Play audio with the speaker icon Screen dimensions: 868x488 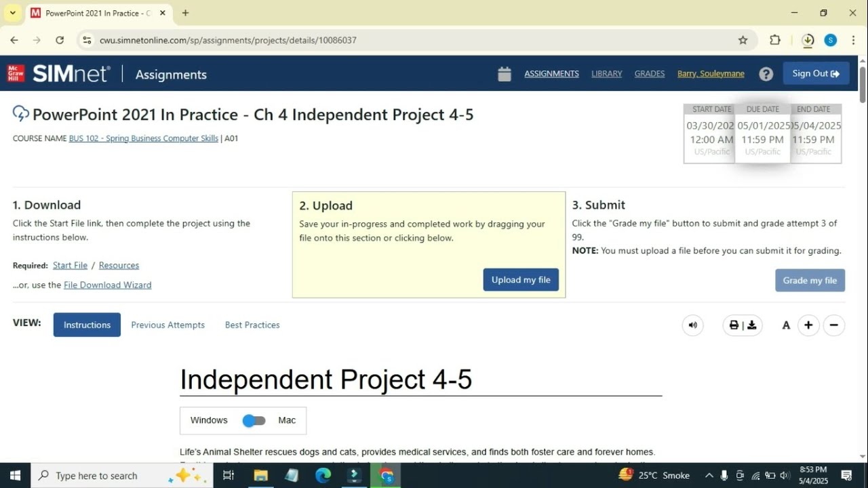[692, 325]
